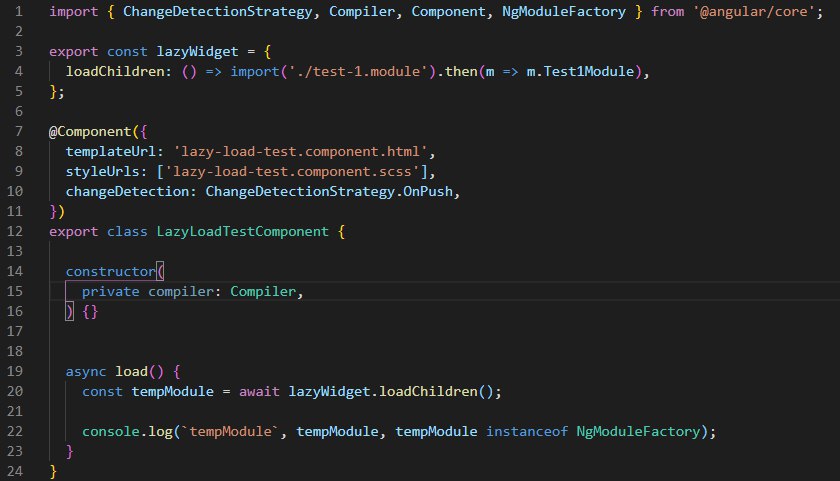Click the loadChildren property on line 4
The width and height of the screenshot is (840, 481).
click(x=115, y=71)
